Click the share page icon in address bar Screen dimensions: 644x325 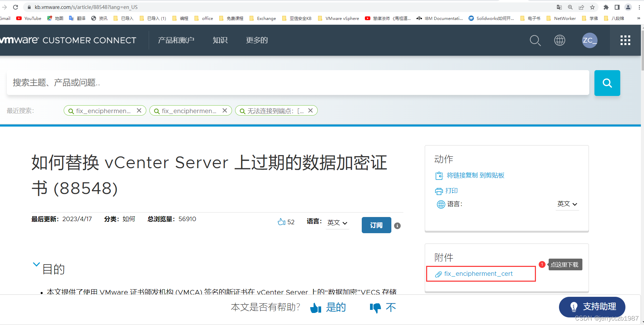pos(581,7)
